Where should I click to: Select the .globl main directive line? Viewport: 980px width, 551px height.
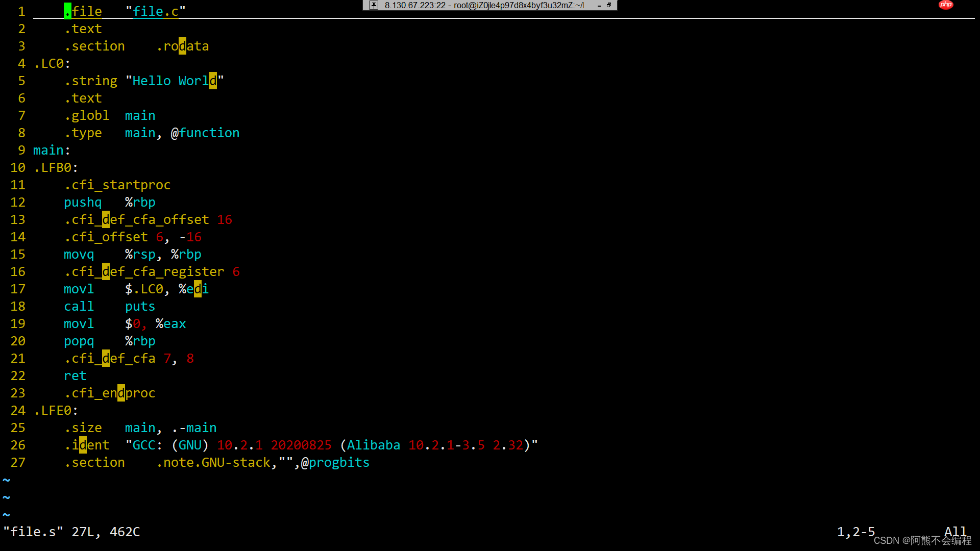(x=110, y=115)
